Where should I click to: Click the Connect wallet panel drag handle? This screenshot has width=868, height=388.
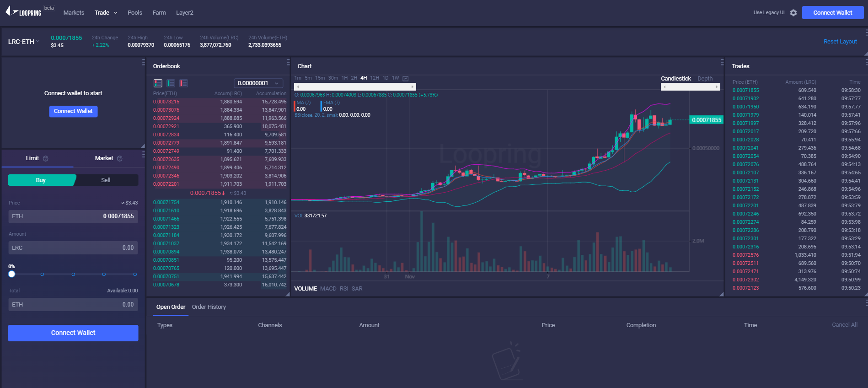tap(143, 62)
